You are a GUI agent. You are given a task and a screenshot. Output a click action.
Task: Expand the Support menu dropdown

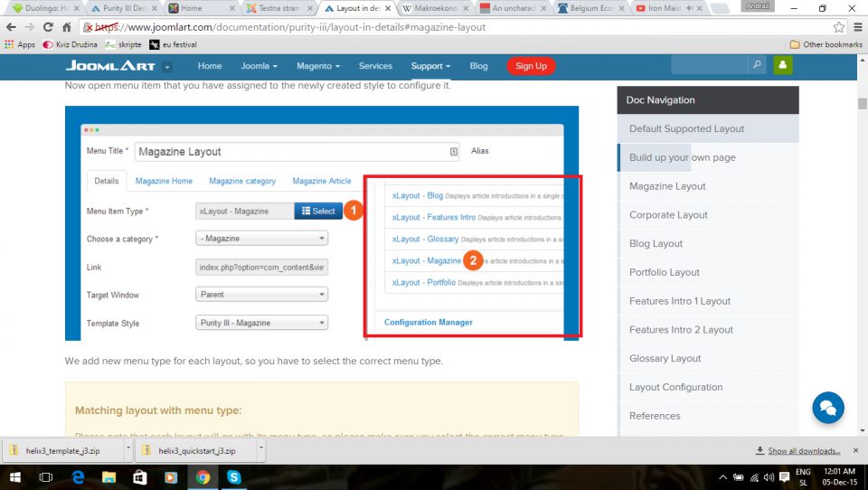430,66
